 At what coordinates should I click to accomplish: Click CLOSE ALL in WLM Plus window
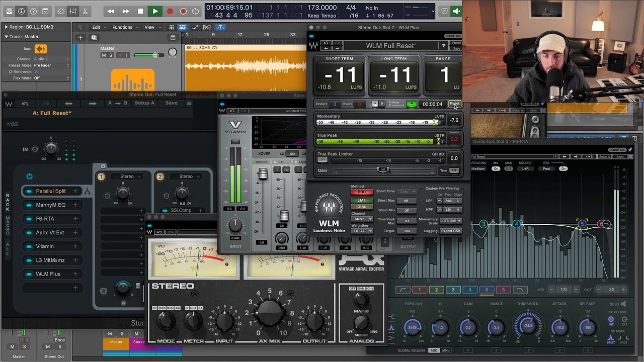[x=452, y=36]
